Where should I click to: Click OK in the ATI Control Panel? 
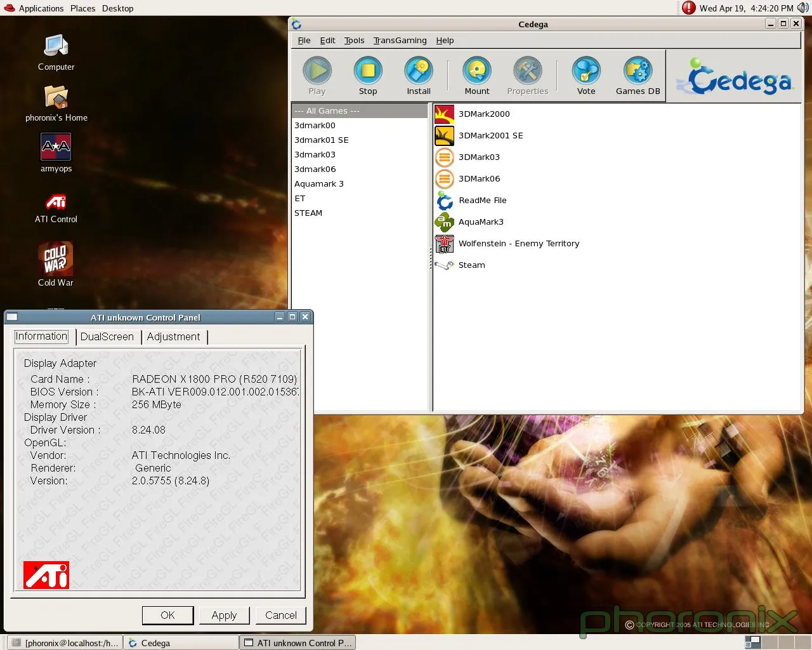(x=167, y=615)
